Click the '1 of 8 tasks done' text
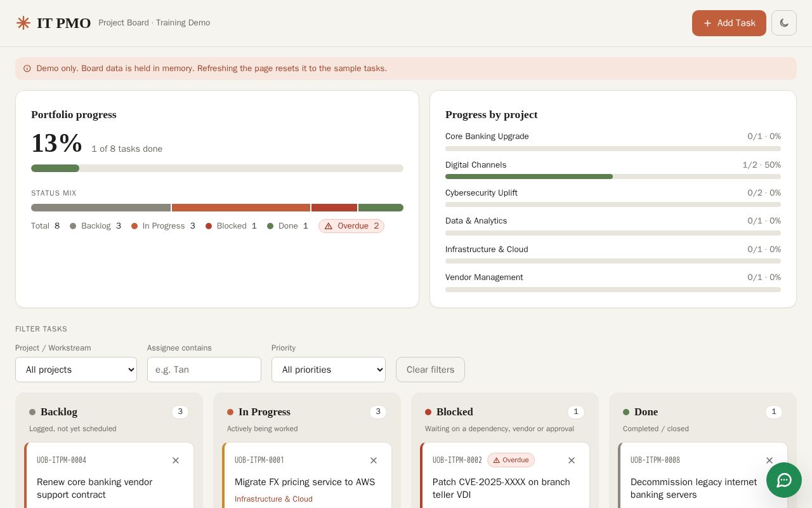Viewport: 812px width, 508px height. pyautogui.click(x=127, y=149)
